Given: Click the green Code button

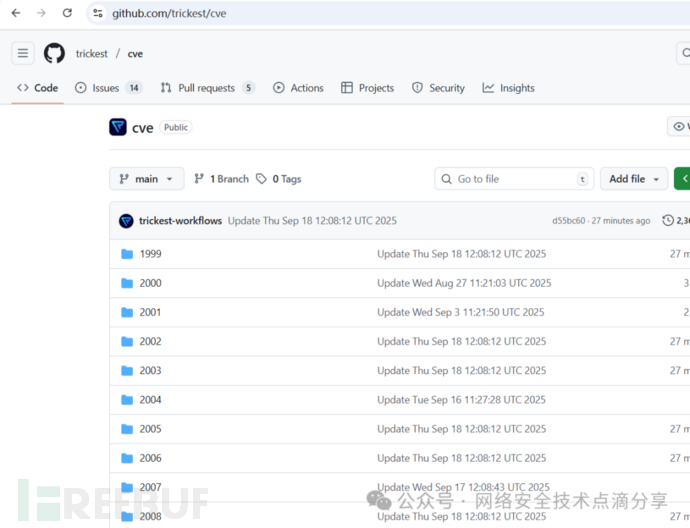Looking at the screenshot, I should tap(682, 179).
